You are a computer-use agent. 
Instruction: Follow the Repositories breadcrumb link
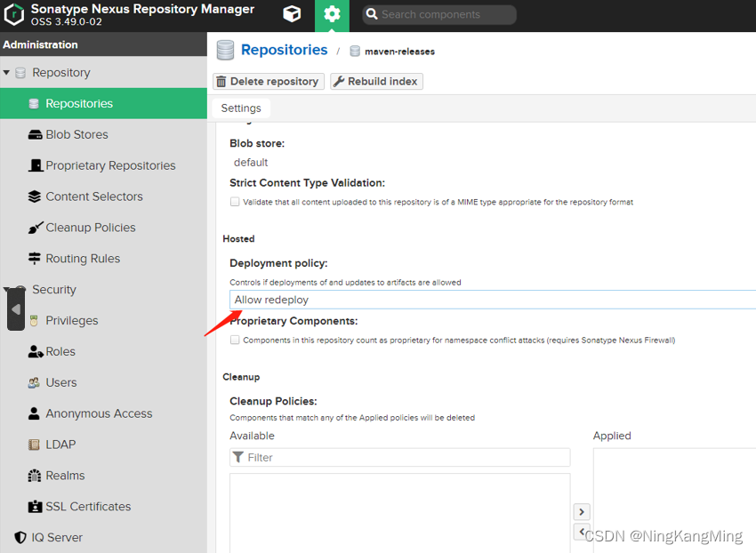(284, 50)
